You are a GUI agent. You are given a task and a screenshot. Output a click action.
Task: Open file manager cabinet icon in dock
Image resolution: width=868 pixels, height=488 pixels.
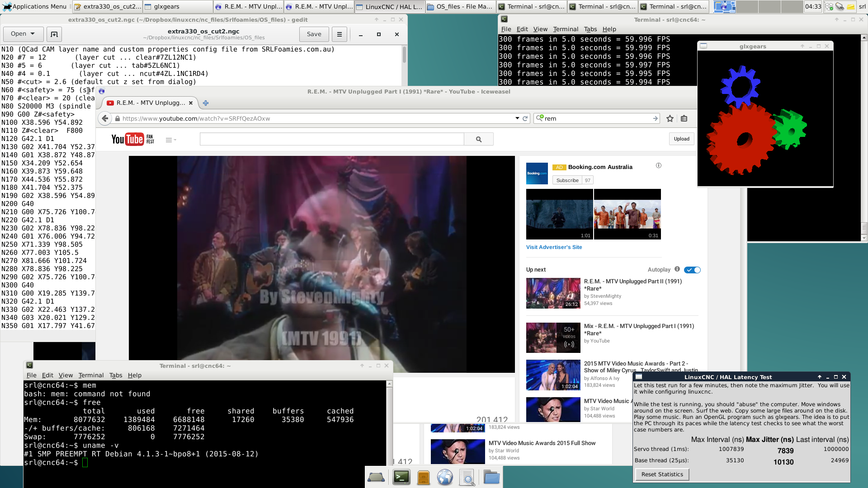[x=423, y=478]
